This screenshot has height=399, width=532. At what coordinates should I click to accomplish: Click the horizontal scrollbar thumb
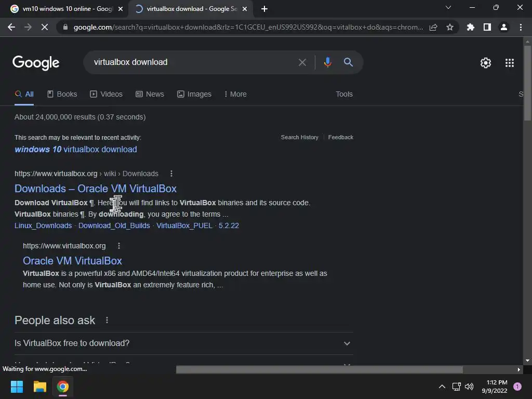click(x=320, y=369)
